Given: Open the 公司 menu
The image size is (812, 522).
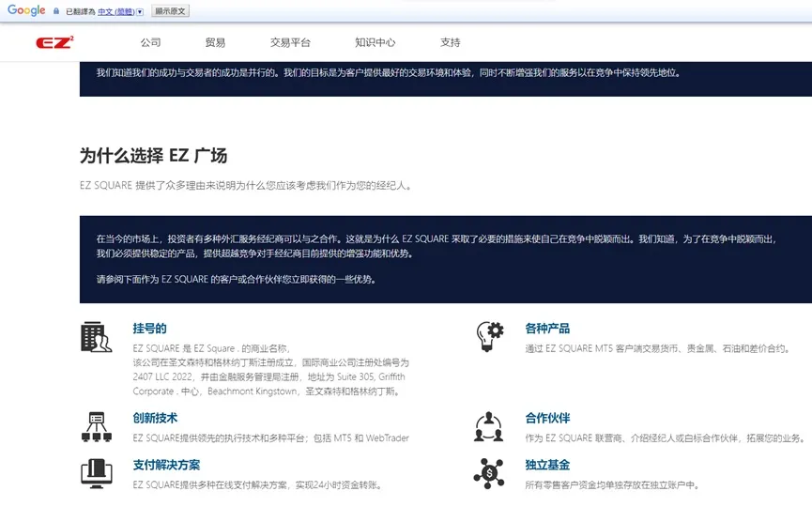Looking at the screenshot, I should coord(150,42).
